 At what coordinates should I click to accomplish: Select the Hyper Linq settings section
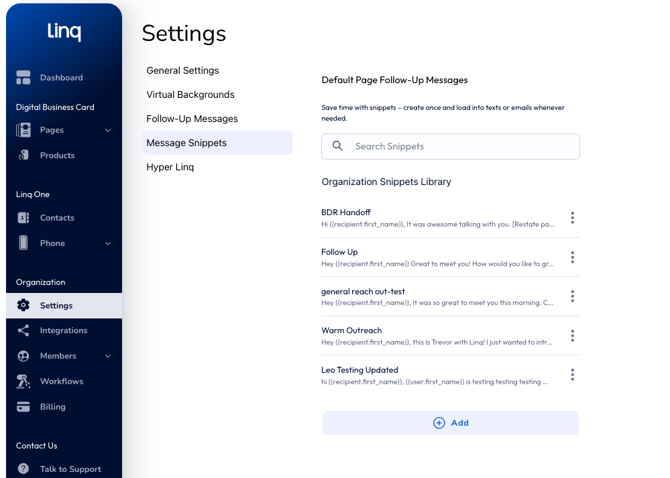(170, 167)
